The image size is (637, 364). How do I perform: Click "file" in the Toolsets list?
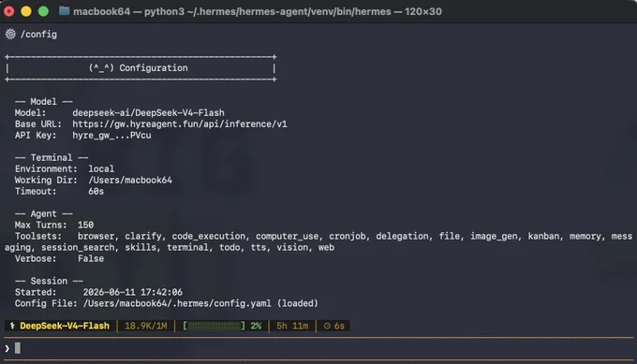449,236
